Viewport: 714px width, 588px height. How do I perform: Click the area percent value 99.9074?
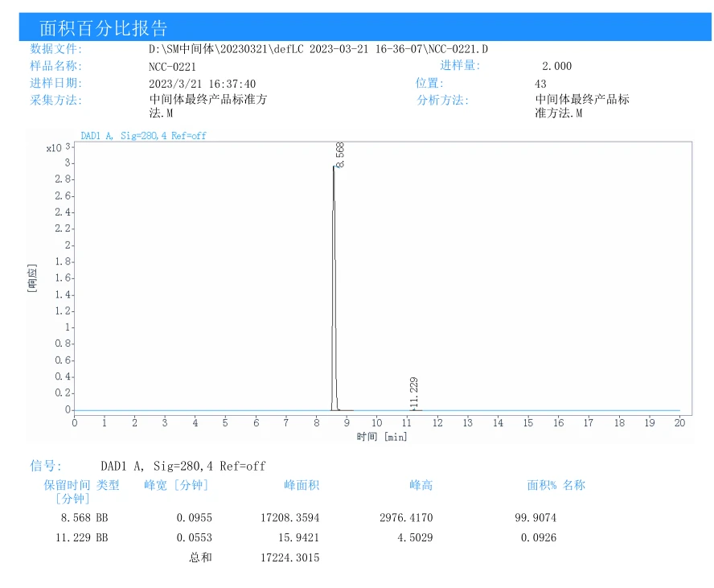pos(535,518)
